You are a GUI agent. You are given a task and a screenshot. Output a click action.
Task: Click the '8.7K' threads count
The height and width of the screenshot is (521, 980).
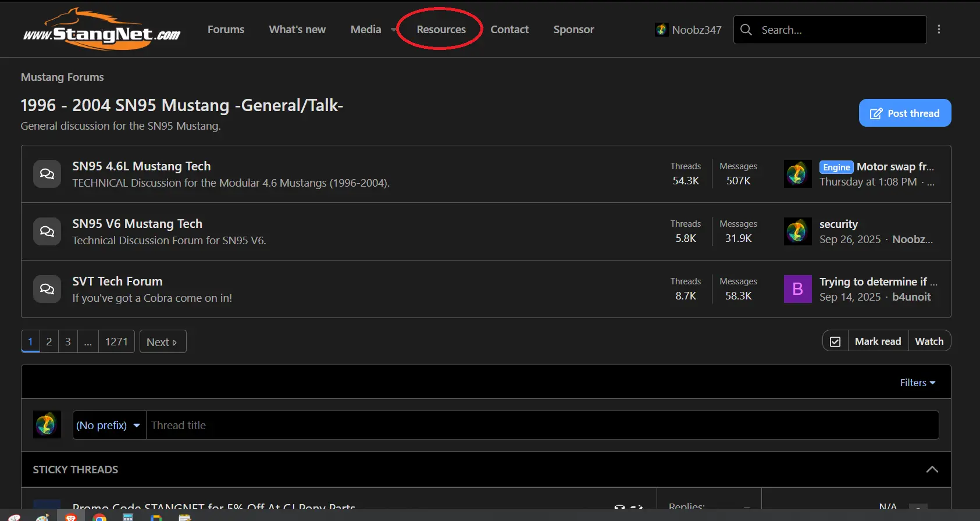(x=686, y=296)
